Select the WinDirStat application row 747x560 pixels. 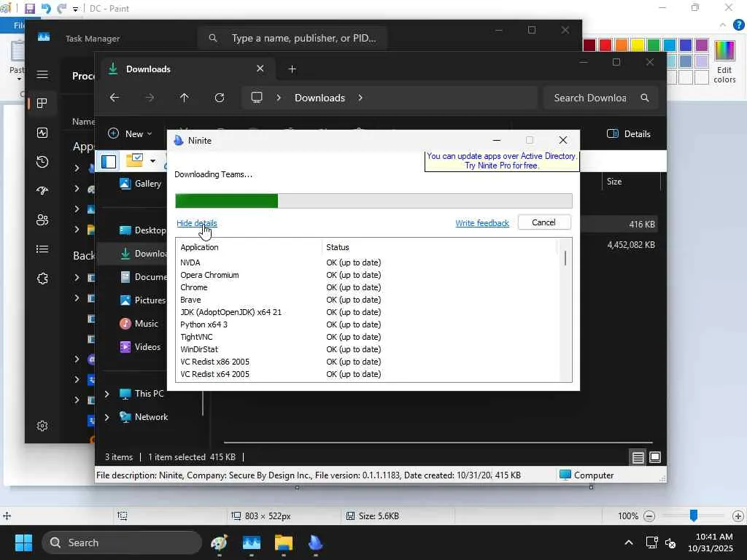367,349
